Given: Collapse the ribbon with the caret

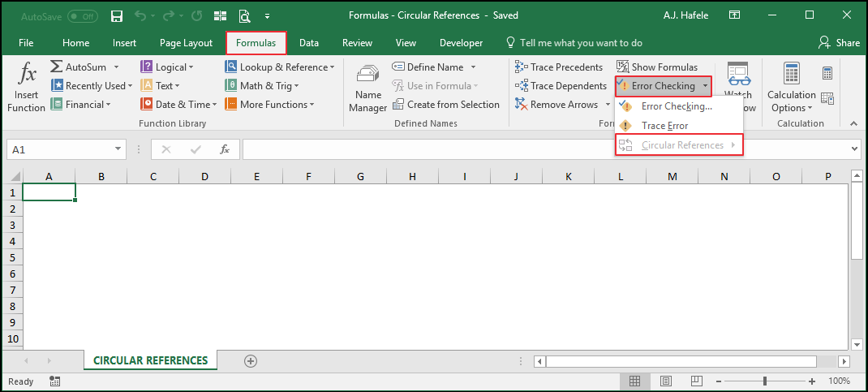Looking at the screenshot, I should [x=852, y=123].
